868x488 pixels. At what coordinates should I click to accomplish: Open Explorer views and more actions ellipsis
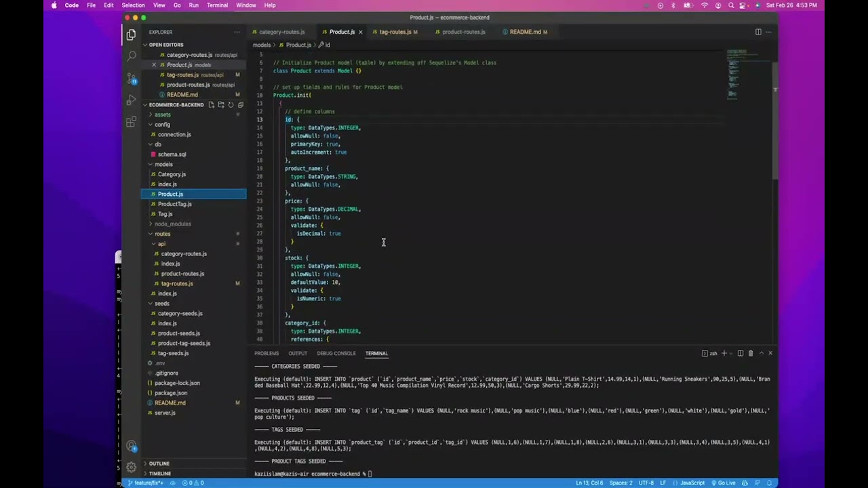coord(237,32)
